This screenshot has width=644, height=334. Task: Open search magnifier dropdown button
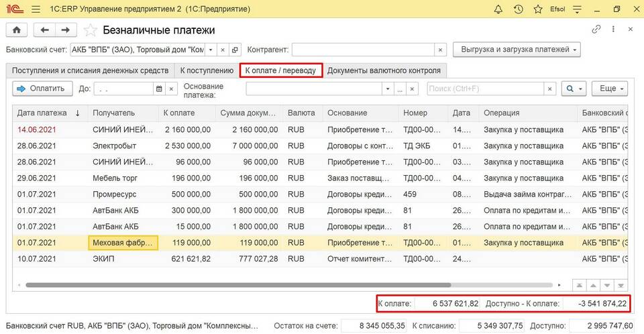point(574,89)
